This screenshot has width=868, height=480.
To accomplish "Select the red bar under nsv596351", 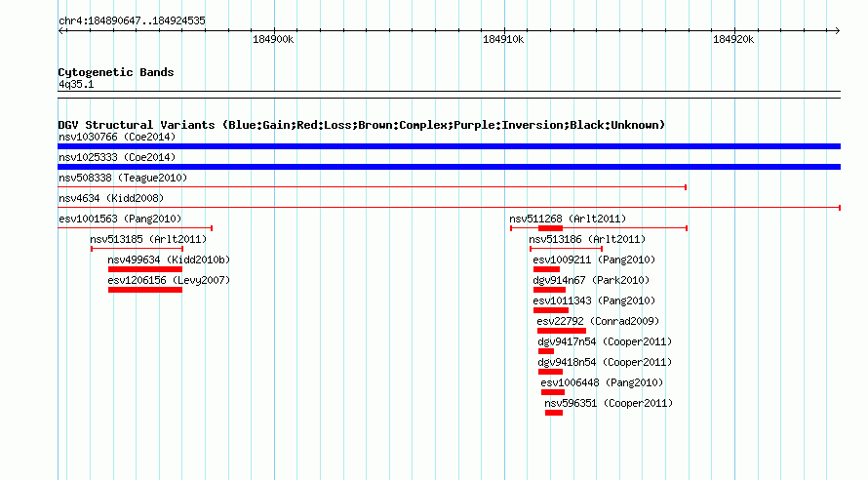I will (x=554, y=413).
